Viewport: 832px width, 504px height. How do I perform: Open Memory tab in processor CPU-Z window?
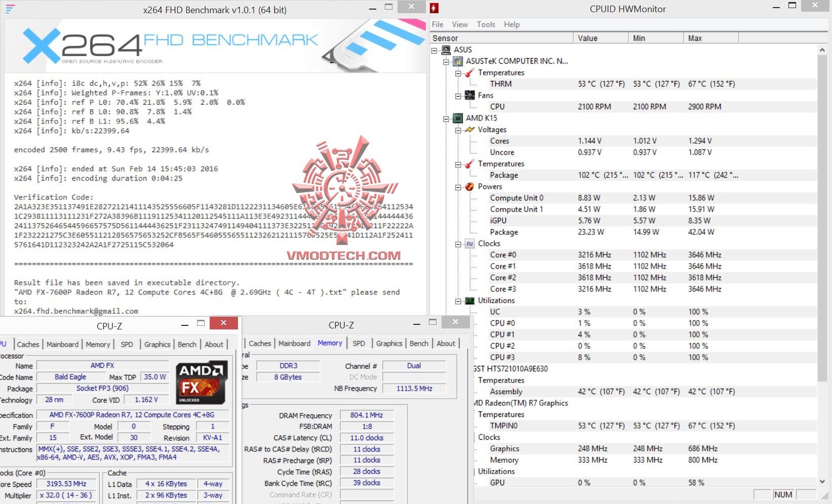point(98,344)
